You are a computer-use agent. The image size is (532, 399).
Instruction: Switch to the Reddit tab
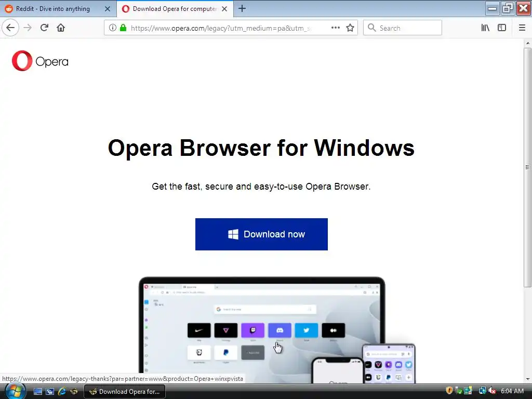pyautogui.click(x=53, y=9)
